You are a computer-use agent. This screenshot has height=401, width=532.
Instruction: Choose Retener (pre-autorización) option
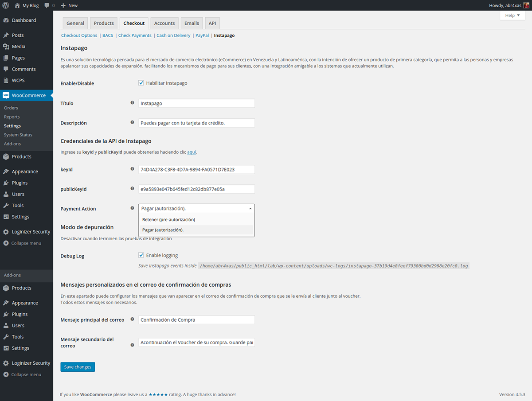pos(197,219)
